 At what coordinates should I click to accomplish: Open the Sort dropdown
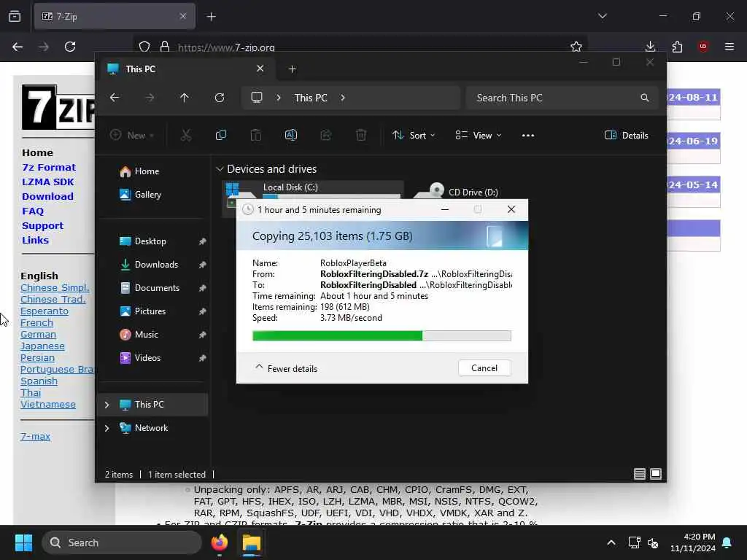(413, 135)
